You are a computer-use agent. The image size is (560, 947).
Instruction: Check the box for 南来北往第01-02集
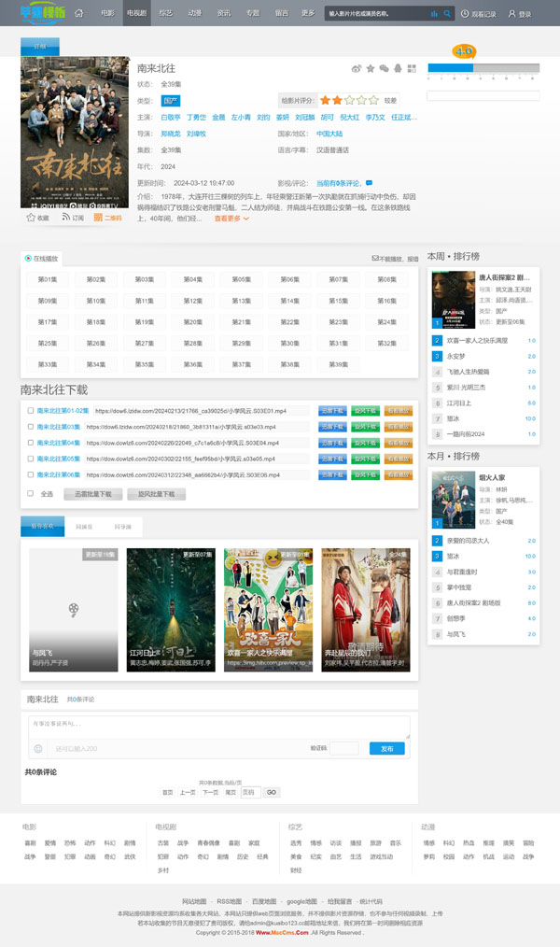(31, 411)
